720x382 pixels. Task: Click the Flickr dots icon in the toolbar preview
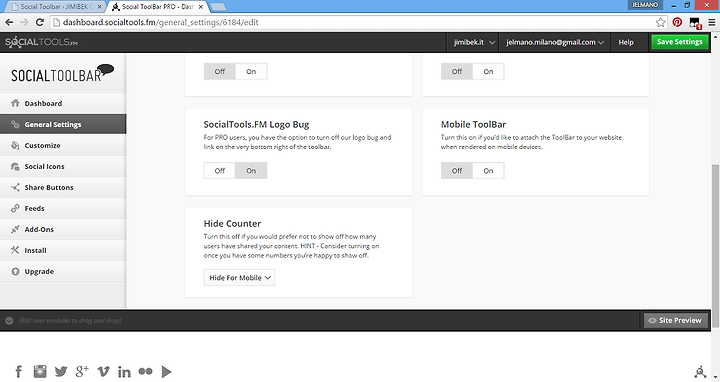(x=146, y=371)
